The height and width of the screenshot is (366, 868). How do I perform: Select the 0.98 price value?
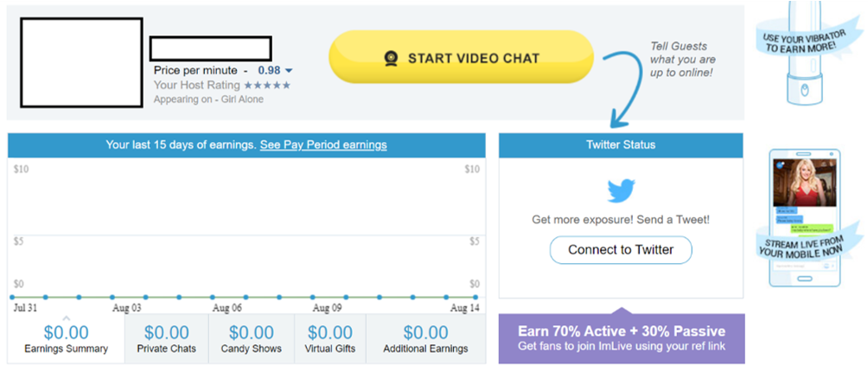tap(269, 70)
